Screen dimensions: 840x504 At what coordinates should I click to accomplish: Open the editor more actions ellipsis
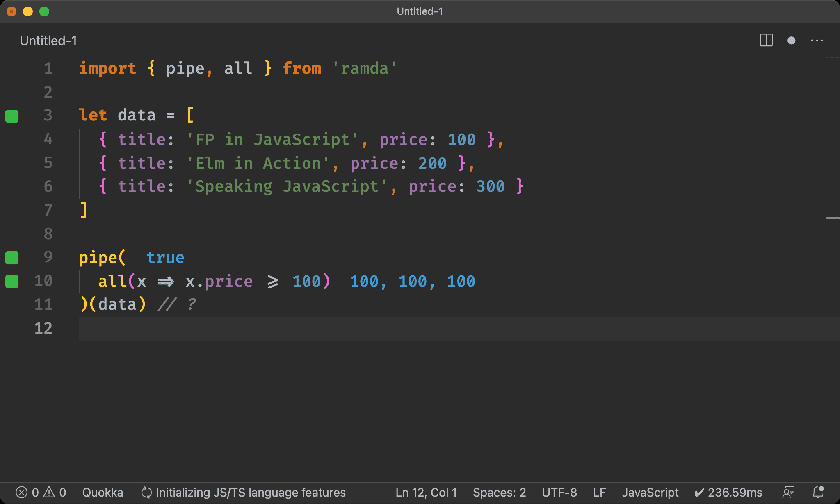pos(817,41)
